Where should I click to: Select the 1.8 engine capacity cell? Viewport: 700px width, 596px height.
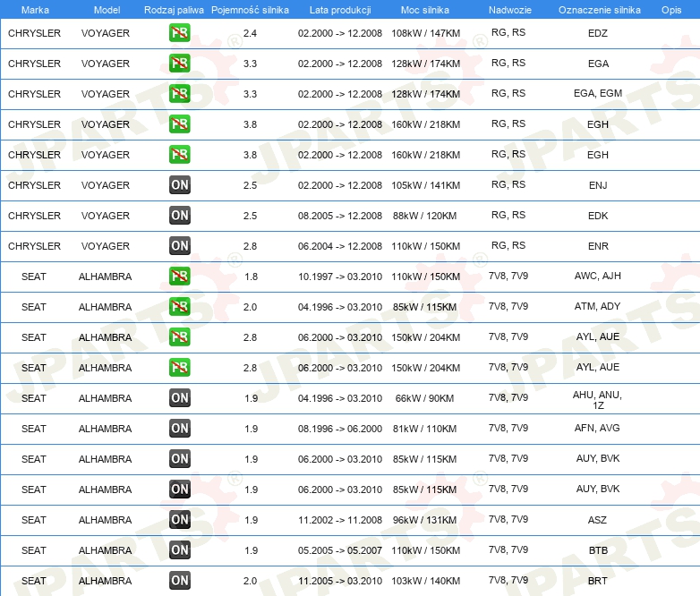(x=251, y=277)
